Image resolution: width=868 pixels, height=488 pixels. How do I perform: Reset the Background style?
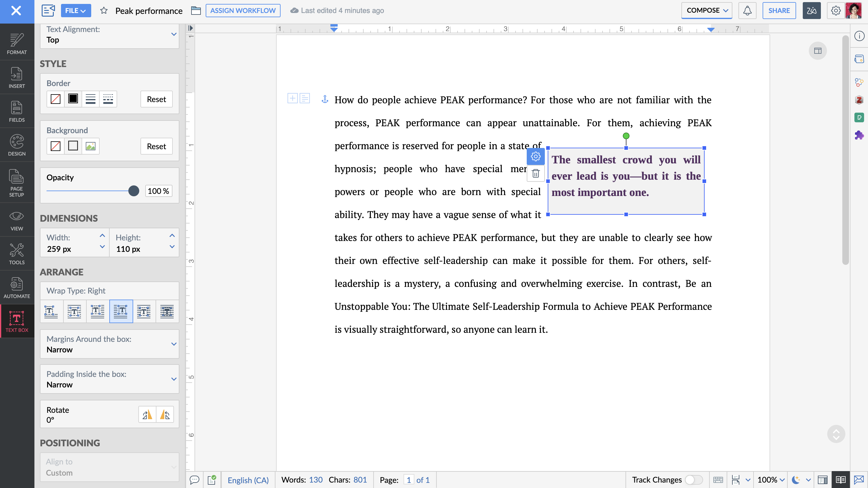tap(156, 146)
